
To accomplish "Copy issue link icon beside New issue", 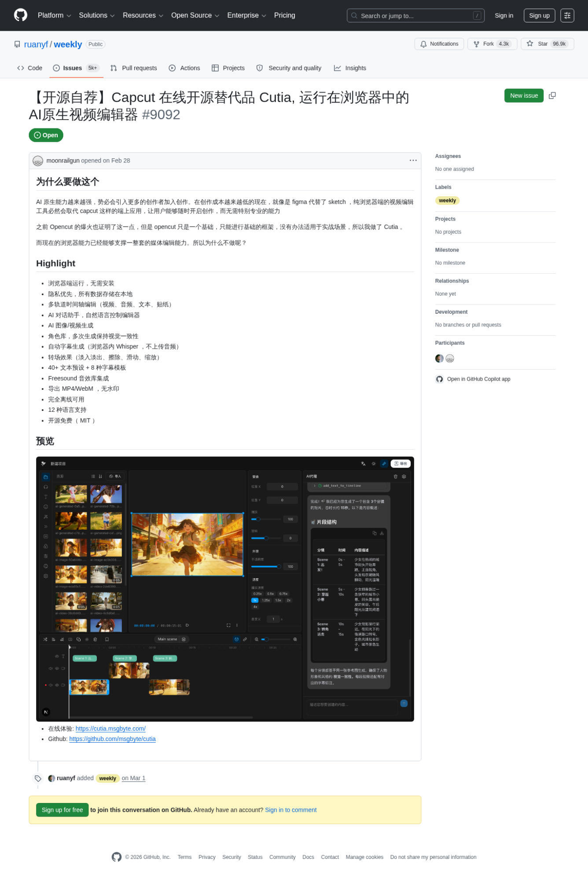I will point(552,95).
